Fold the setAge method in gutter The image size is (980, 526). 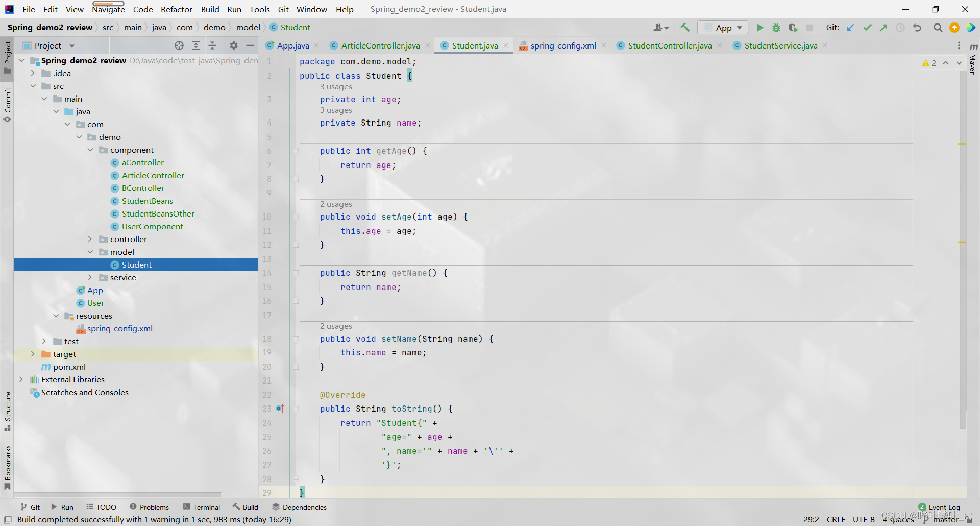point(296,217)
